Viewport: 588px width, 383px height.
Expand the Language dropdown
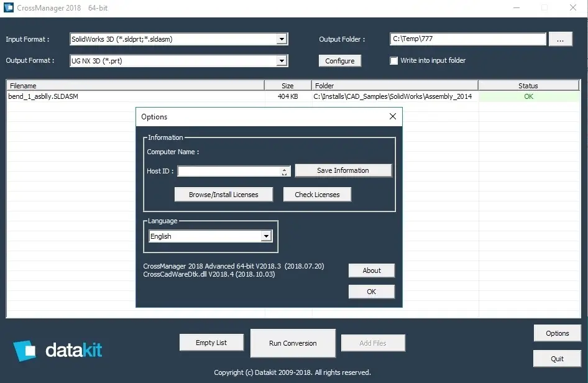[x=266, y=236]
